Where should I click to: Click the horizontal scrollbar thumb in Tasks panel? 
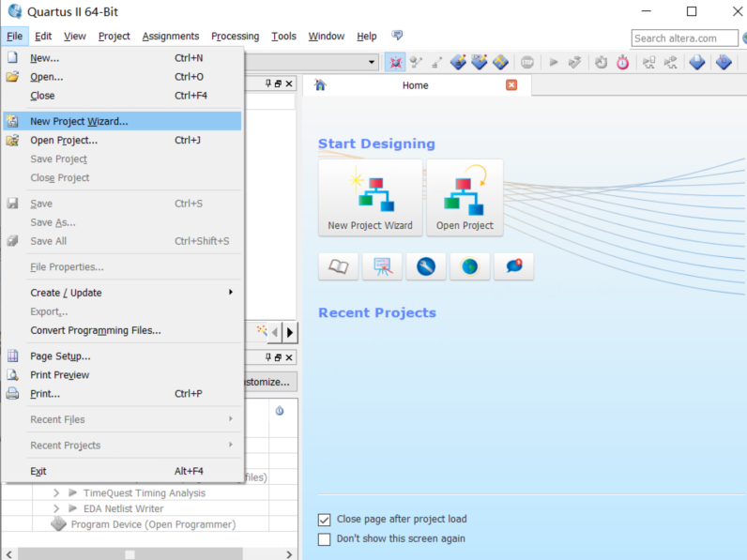pyautogui.click(x=130, y=554)
